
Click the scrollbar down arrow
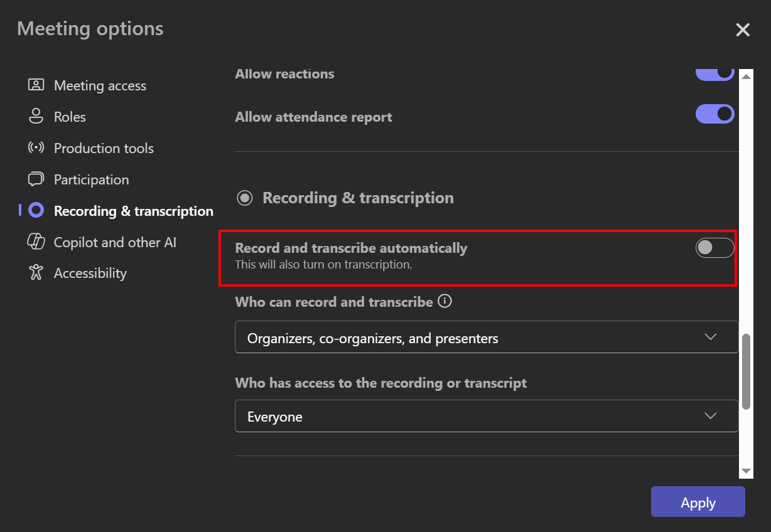tap(746, 471)
